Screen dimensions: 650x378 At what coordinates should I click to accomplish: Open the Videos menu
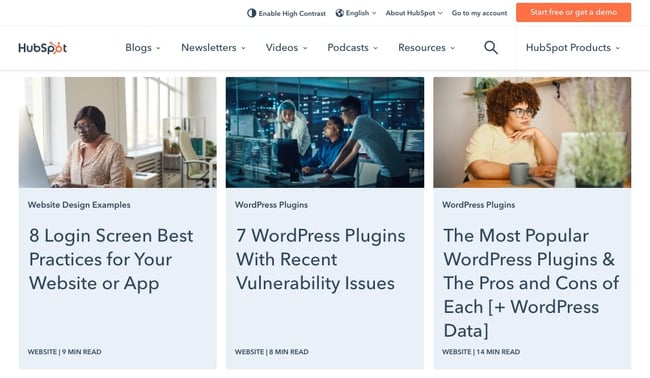click(286, 48)
